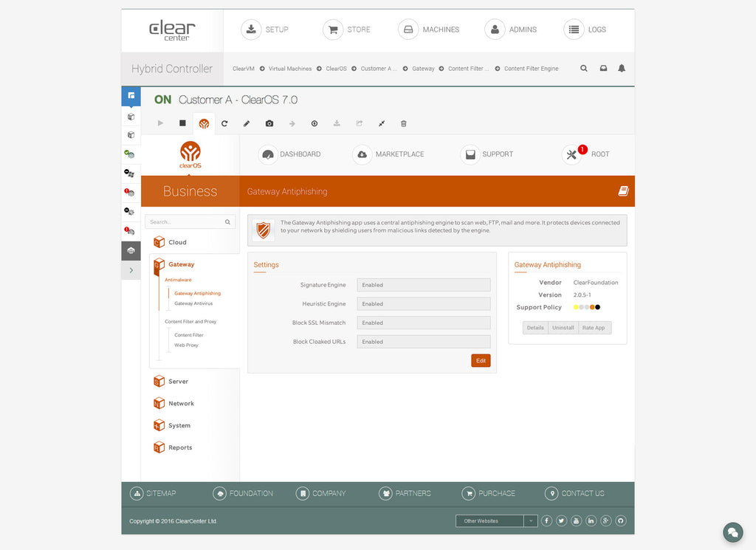Open the MACHINES menu
This screenshot has width=756, height=550.
coord(429,30)
